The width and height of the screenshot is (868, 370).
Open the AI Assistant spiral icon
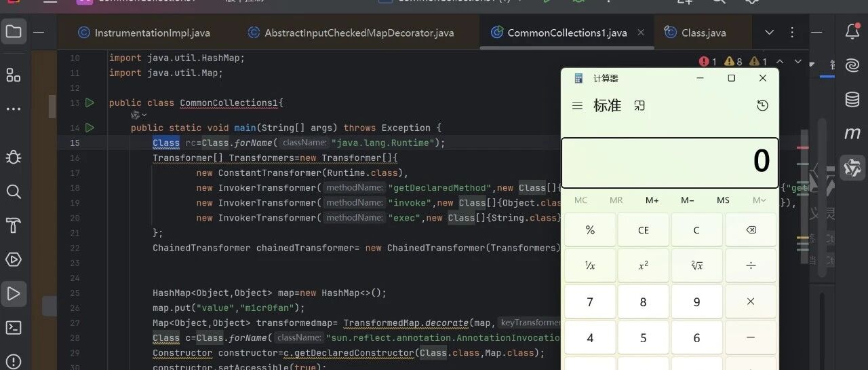coord(852,66)
